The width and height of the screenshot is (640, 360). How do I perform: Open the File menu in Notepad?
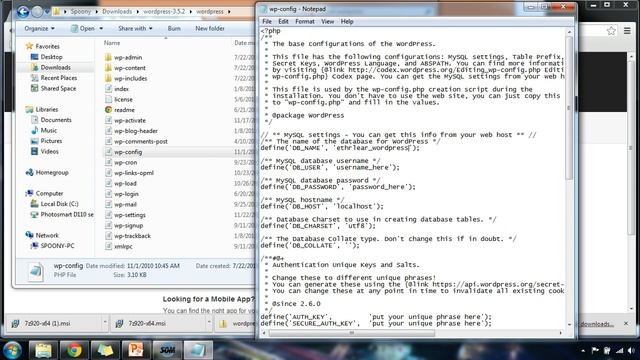(x=267, y=22)
